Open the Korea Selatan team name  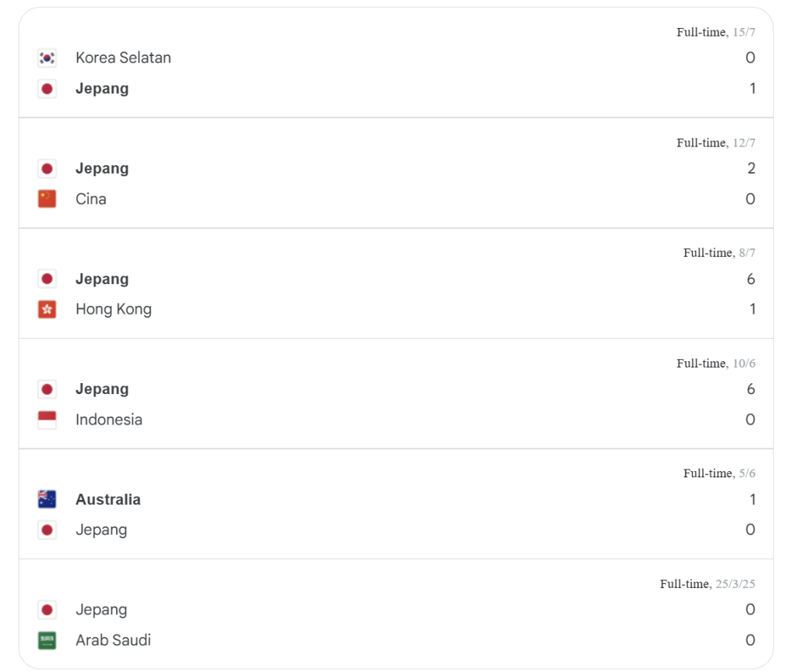point(123,58)
